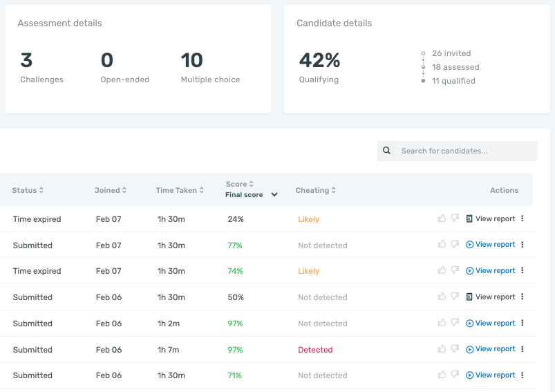Click the play icon in the 71% row
This screenshot has height=392, width=555.
470,375
